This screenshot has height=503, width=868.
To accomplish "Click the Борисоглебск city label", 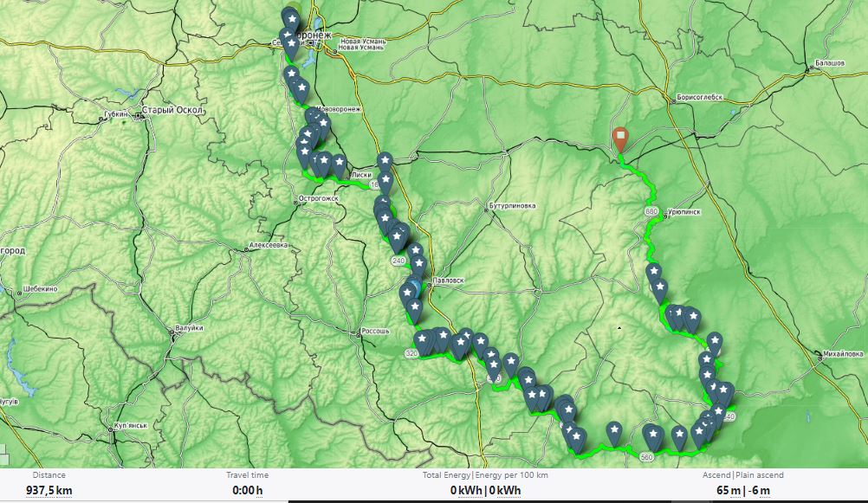I will coord(700,97).
